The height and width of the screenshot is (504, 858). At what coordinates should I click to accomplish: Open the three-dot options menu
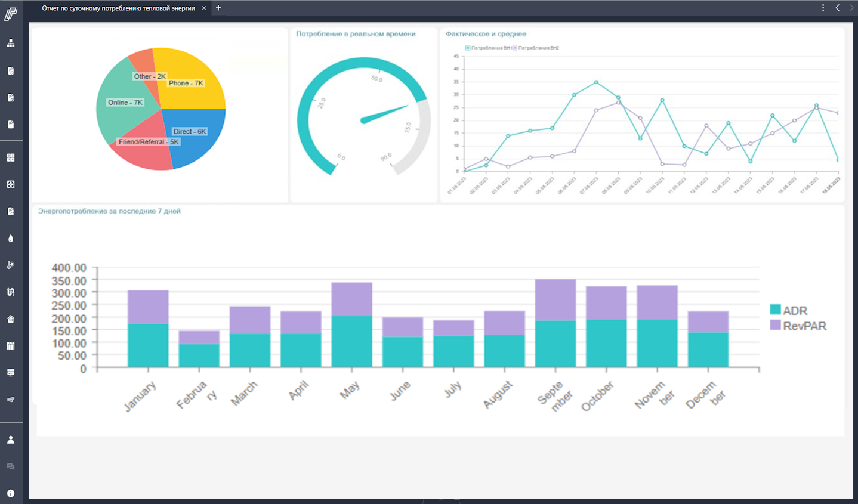(823, 8)
